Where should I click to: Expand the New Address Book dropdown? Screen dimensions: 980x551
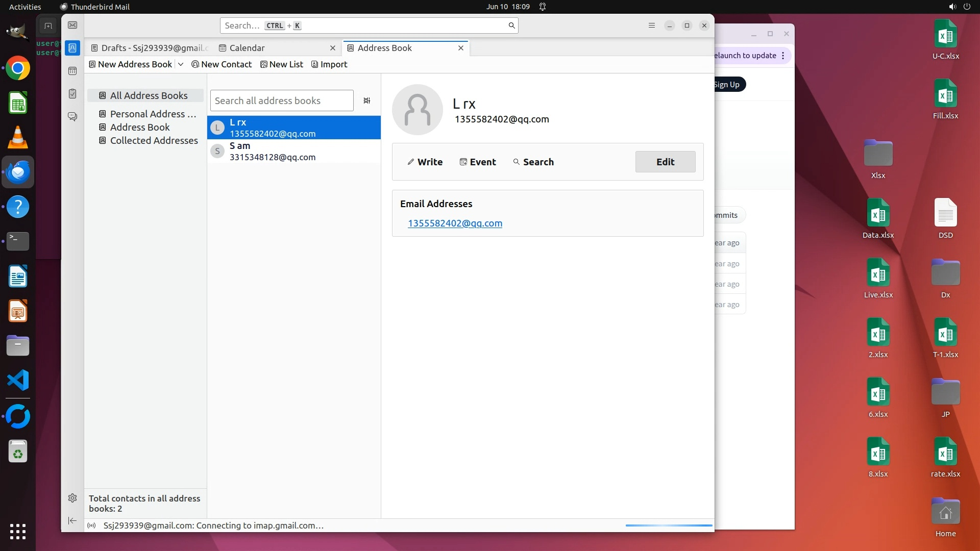[181, 64]
